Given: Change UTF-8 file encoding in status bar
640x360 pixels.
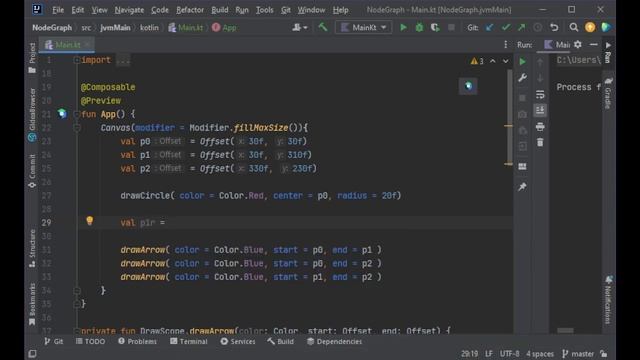Looking at the screenshot, I should 509,353.
